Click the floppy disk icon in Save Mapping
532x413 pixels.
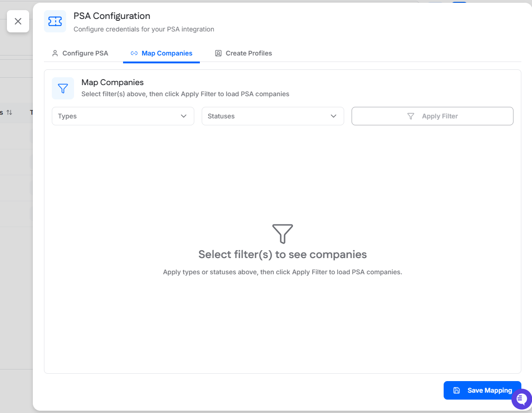click(x=457, y=390)
